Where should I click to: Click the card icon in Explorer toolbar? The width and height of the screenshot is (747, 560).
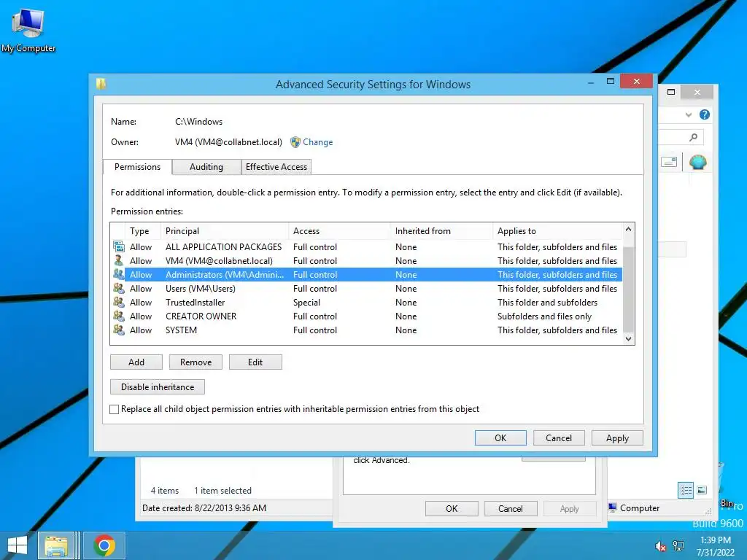[669, 163]
